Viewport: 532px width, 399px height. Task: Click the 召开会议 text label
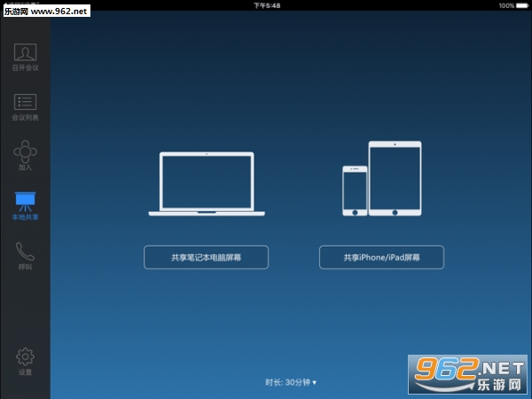[25, 67]
